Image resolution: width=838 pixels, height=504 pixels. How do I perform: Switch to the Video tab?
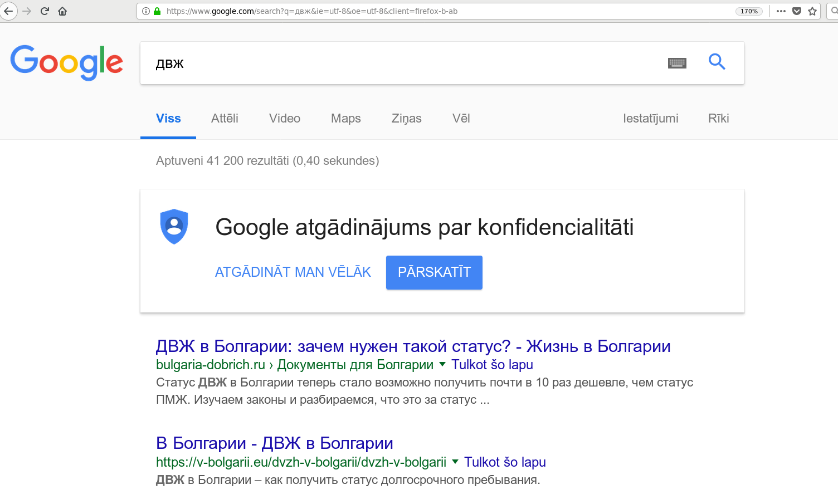[x=285, y=119]
